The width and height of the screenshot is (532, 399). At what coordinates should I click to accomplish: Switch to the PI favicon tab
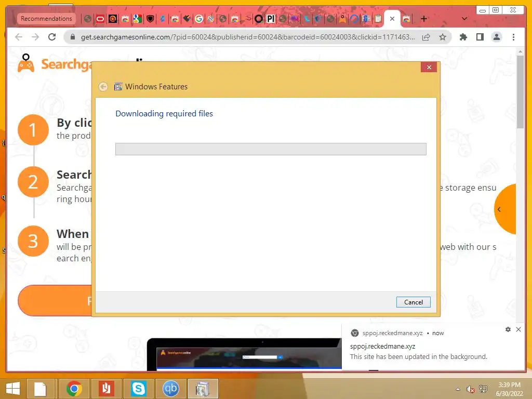point(270,19)
